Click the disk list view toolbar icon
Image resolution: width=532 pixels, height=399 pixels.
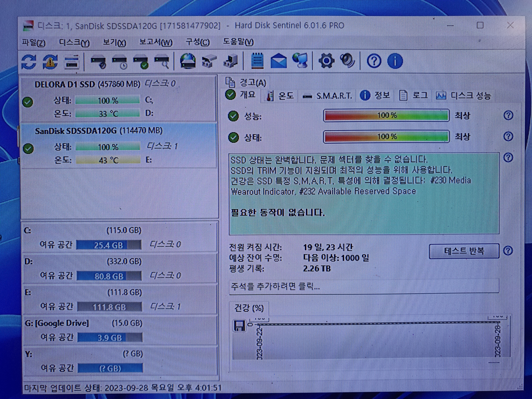click(x=72, y=62)
